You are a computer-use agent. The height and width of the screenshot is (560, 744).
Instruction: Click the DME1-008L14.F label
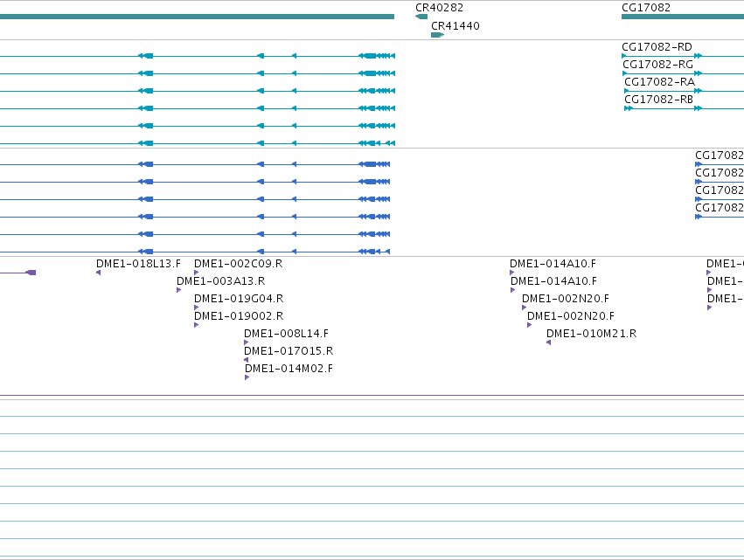pyautogui.click(x=286, y=334)
